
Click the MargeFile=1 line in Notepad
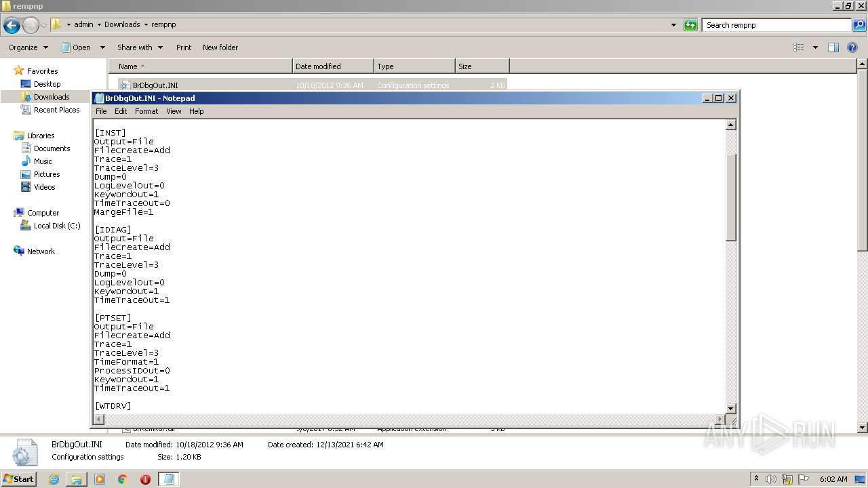point(123,212)
